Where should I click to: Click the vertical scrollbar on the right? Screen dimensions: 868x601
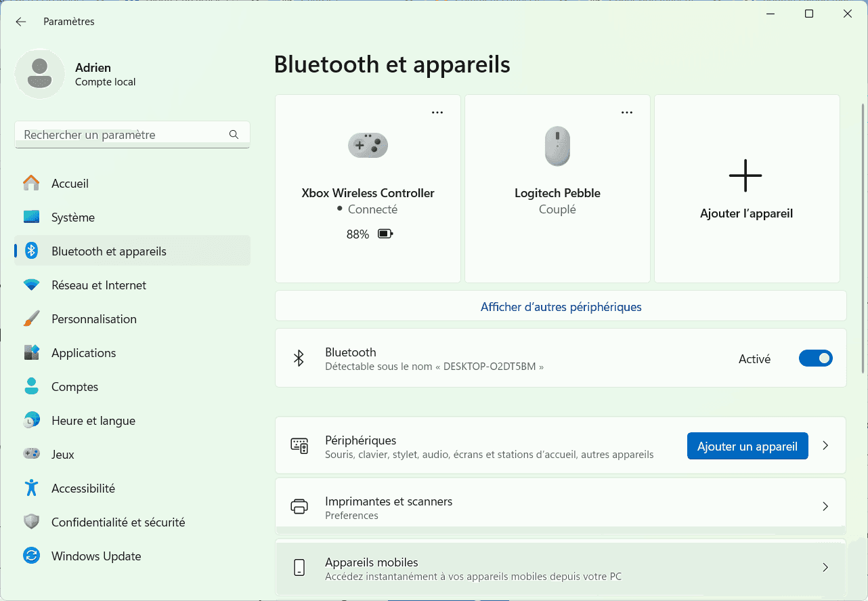click(x=863, y=237)
